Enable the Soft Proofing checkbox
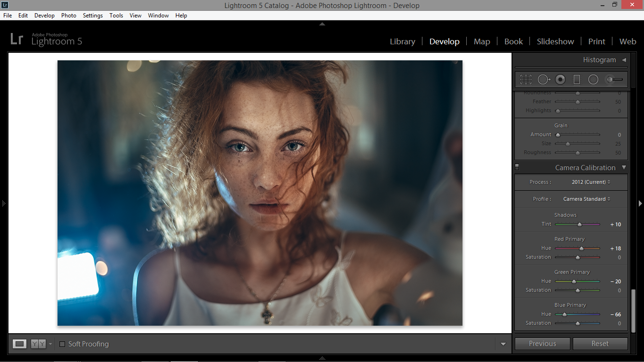Viewport: 644px width, 362px height. 62,344
